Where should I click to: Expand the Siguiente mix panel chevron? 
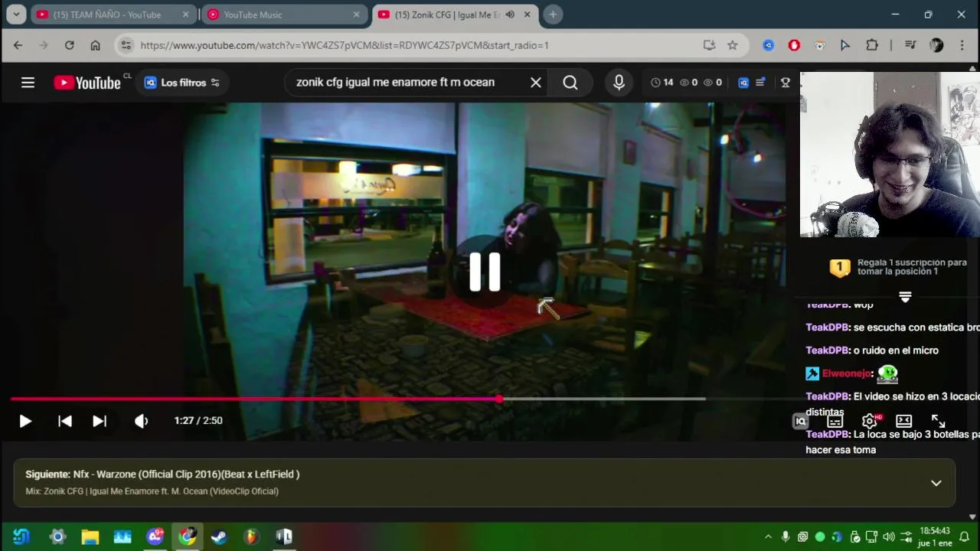[x=936, y=483]
